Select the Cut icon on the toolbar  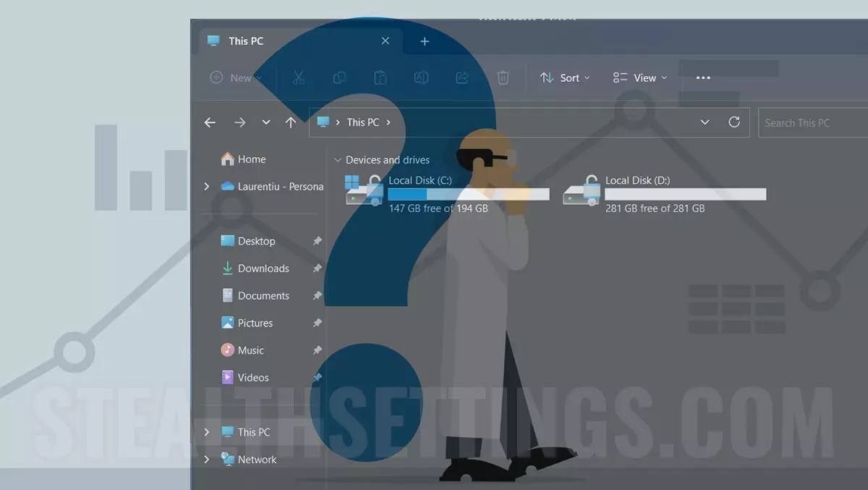pyautogui.click(x=299, y=77)
